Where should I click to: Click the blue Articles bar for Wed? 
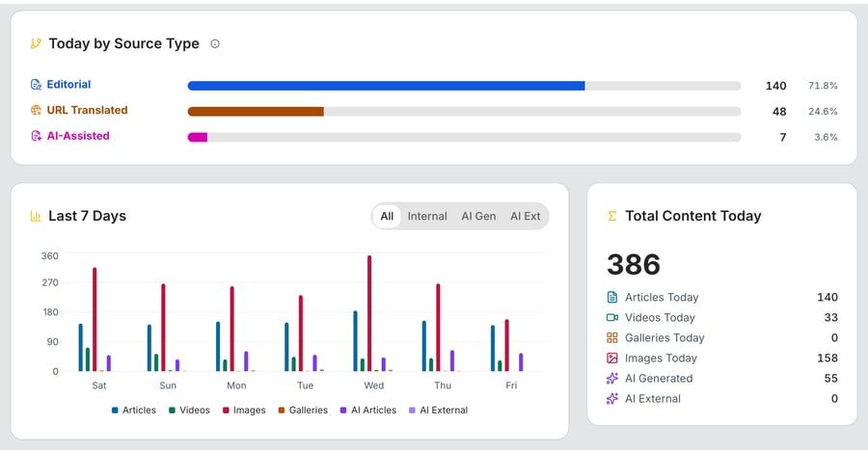(355, 341)
